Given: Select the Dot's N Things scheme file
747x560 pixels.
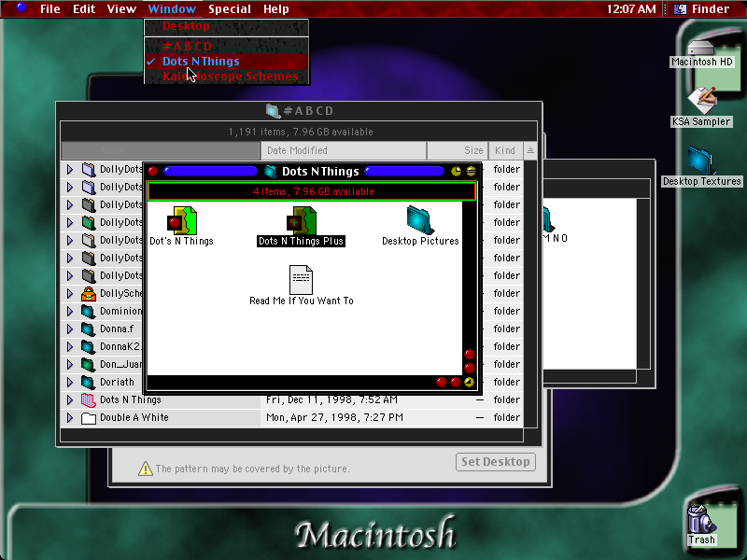Looking at the screenshot, I should 181,220.
